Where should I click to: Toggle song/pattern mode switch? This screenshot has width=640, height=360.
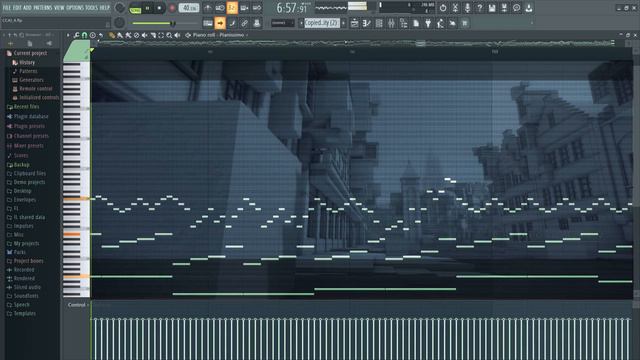coord(135,8)
